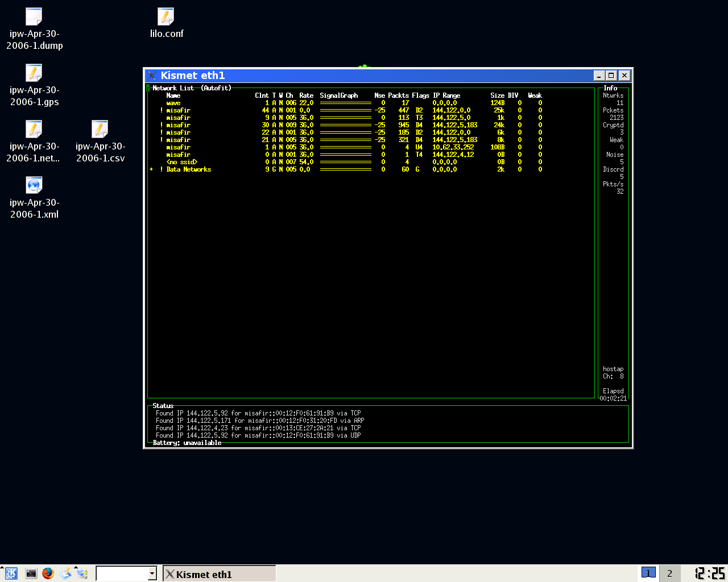Click the 'Packts' column header
This screenshot has height=582, width=728.
[x=398, y=95]
